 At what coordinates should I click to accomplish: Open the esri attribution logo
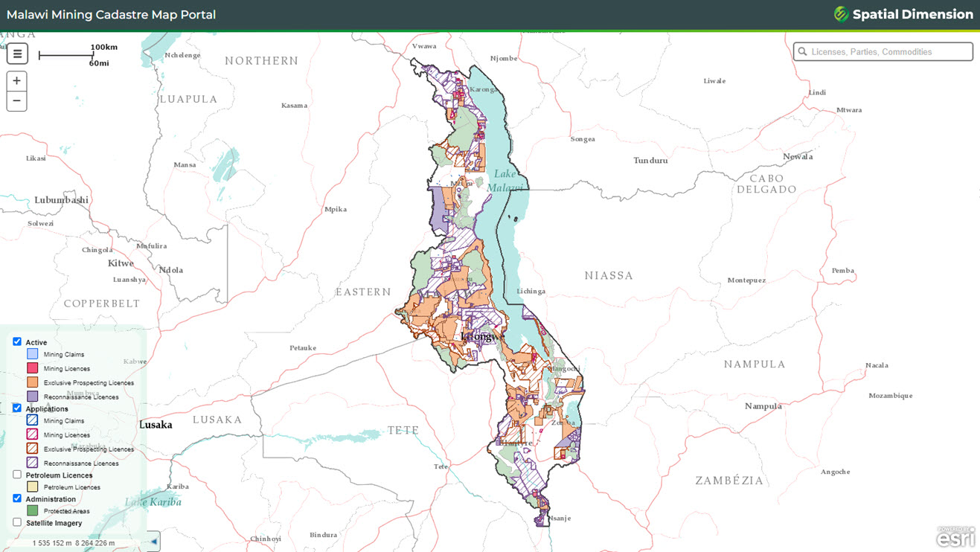point(956,537)
